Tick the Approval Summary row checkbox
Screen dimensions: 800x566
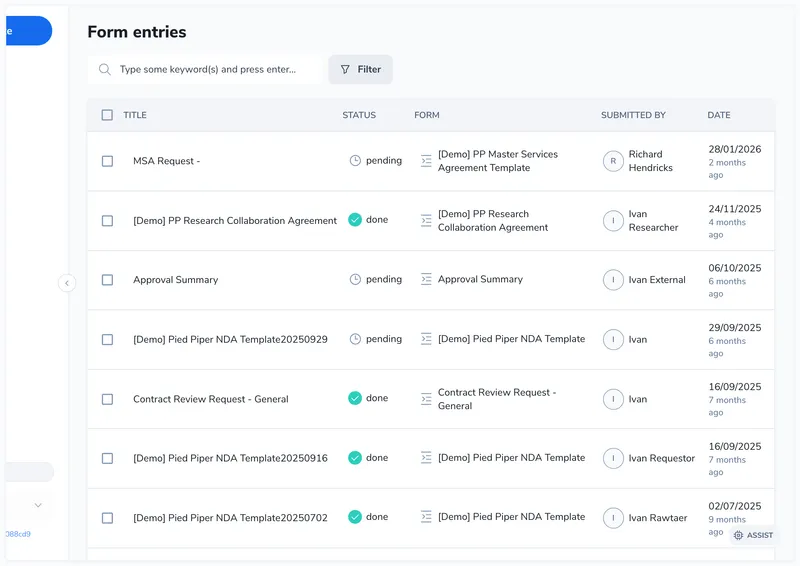[x=107, y=280]
